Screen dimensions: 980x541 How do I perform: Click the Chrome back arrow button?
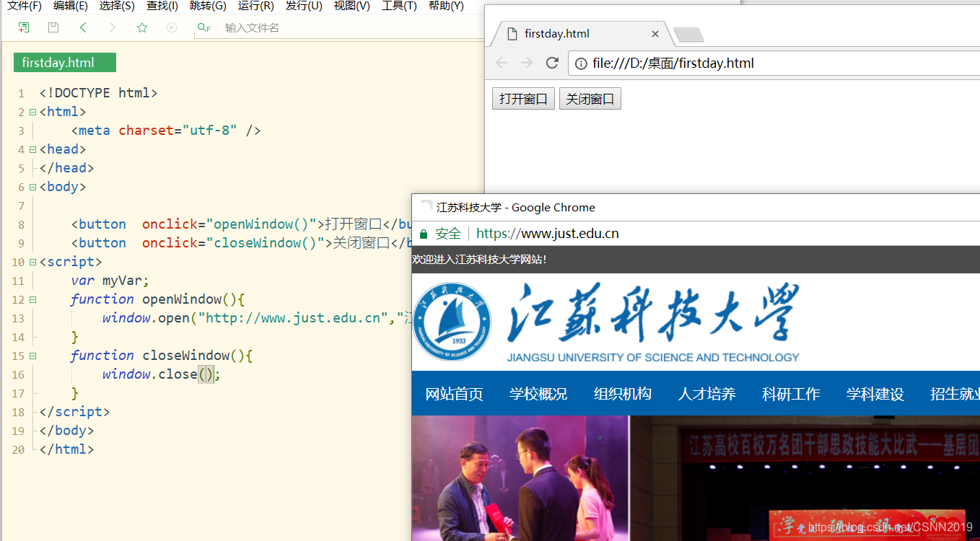[x=502, y=63]
